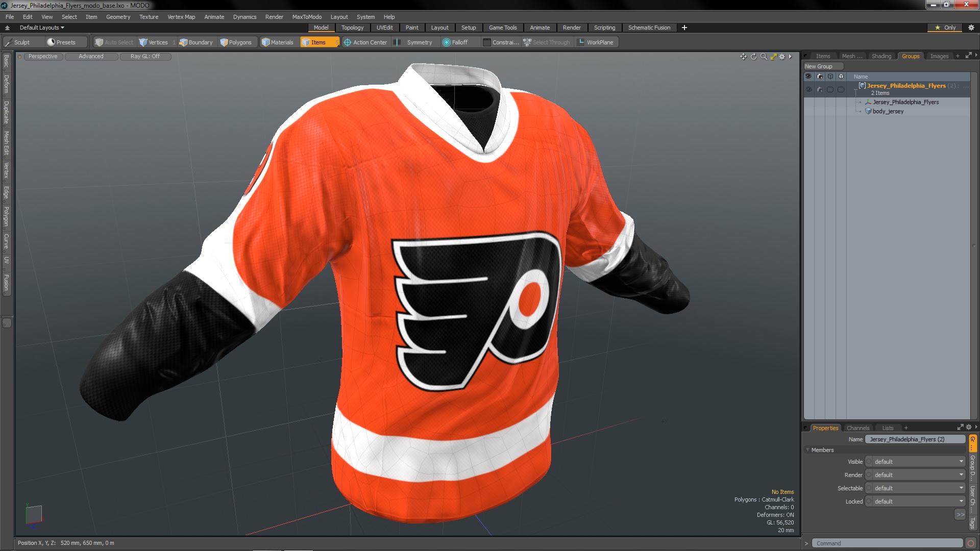The image size is (980, 551).
Task: Open layout settings gear next to Only
Action: click(x=971, y=28)
